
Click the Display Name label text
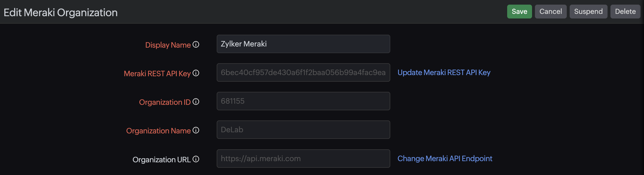click(168, 45)
